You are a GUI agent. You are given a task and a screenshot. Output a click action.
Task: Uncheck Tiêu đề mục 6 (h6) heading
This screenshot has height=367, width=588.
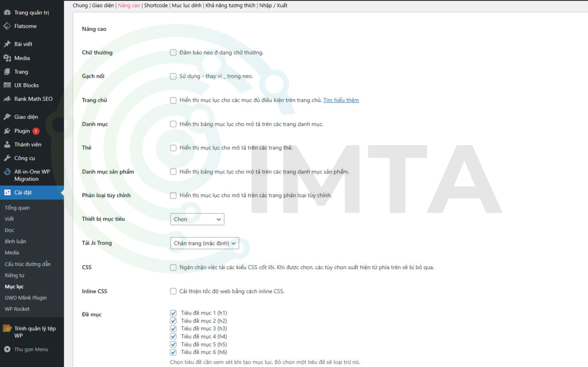pyautogui.click(x=173, y=352)
